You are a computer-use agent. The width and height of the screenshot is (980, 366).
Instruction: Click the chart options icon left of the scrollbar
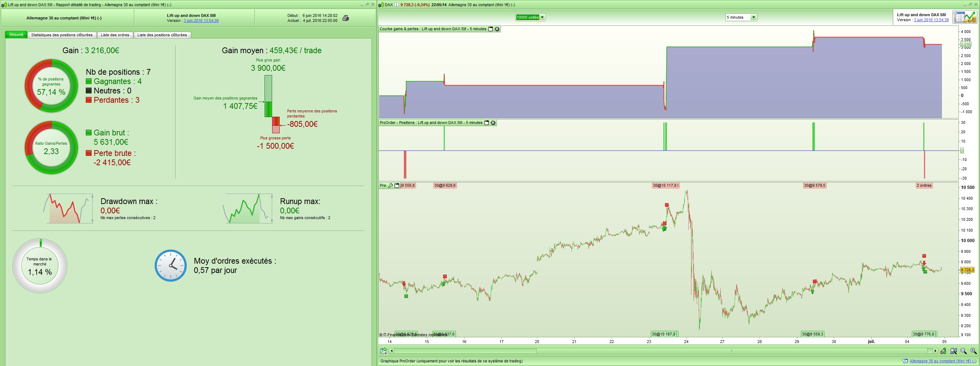[x=383, y=351]
